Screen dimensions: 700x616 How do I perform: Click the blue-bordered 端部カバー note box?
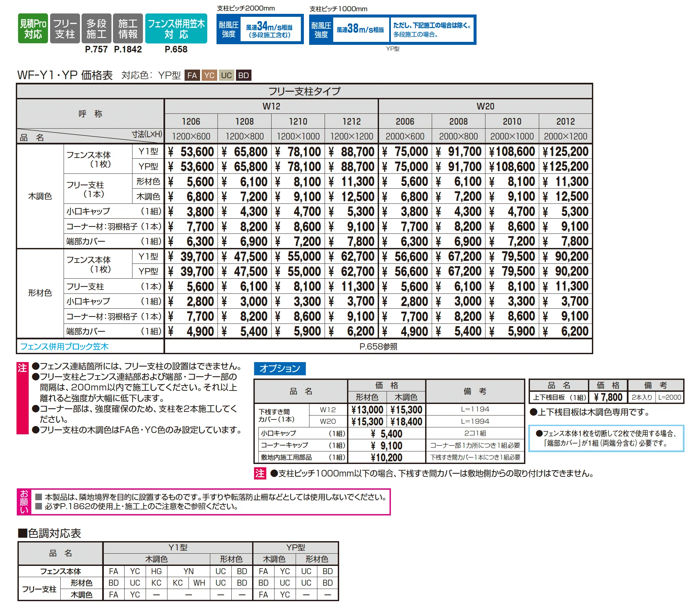(606, 438)
